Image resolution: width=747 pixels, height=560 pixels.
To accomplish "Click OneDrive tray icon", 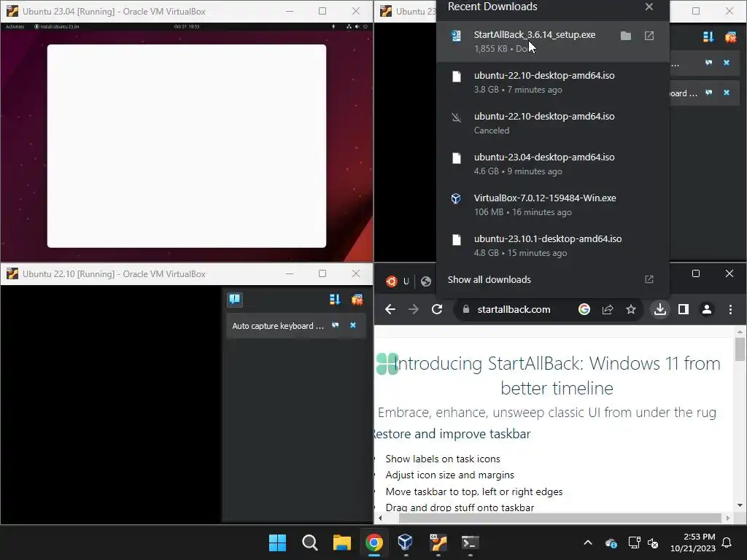I will pyautogui.click(x=611, y=542).
